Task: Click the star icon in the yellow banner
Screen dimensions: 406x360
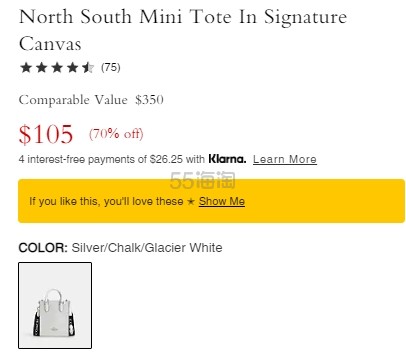Action: click(191, 201)
